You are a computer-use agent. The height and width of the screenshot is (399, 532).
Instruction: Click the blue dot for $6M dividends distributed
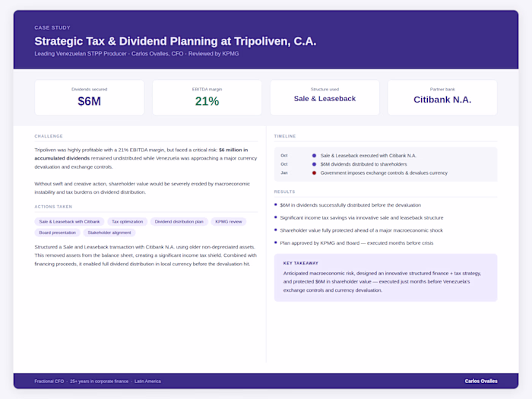click(314, 164)
